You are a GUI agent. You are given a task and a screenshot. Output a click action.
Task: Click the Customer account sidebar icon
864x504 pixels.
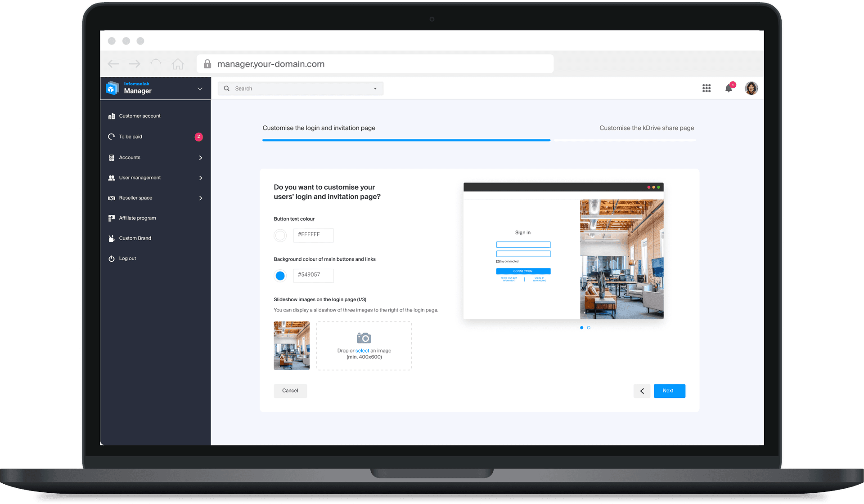click(x=112, y=116)
